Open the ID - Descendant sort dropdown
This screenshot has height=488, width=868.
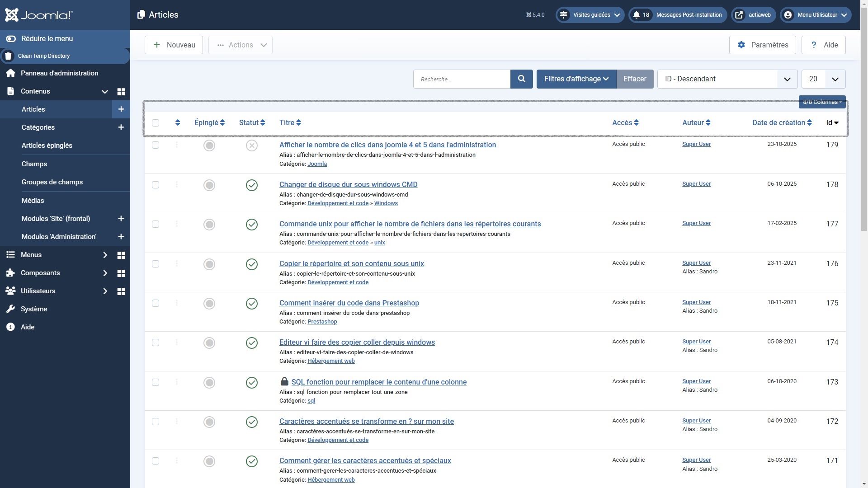coord(726,79)
